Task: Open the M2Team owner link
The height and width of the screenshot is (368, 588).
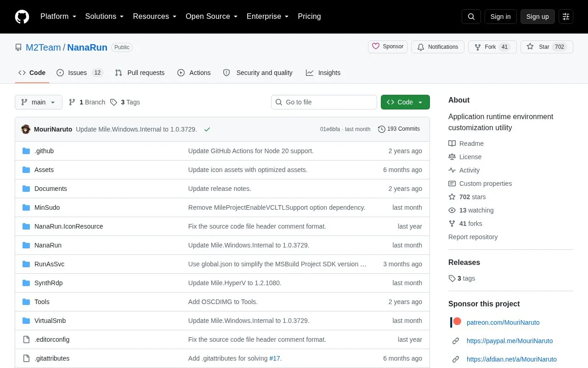Action: [x=43, y=47]
